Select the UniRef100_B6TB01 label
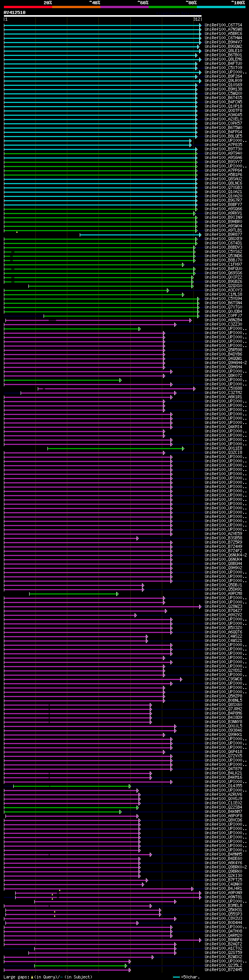This screenshot has height=980, width=249. [223, 55]
